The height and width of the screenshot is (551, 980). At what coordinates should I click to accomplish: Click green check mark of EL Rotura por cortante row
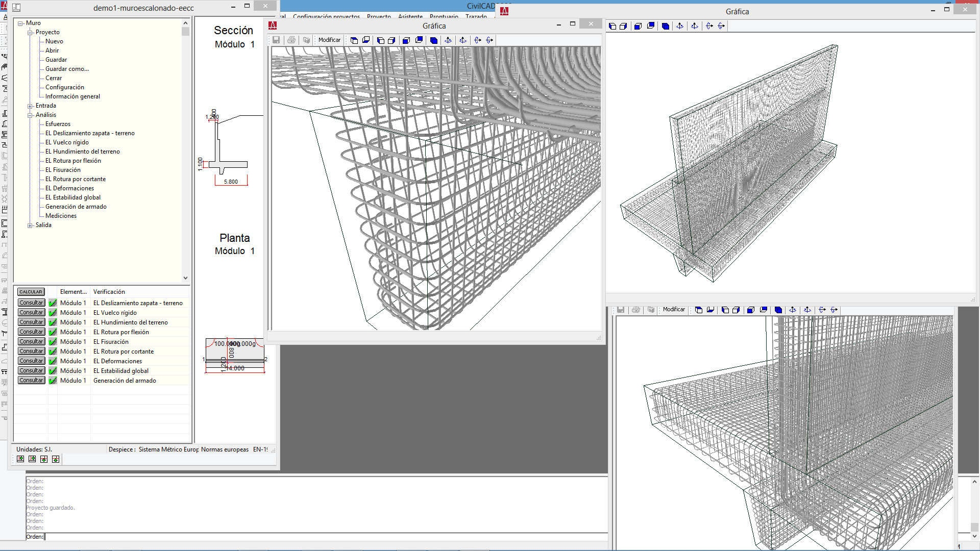point(53,351)
